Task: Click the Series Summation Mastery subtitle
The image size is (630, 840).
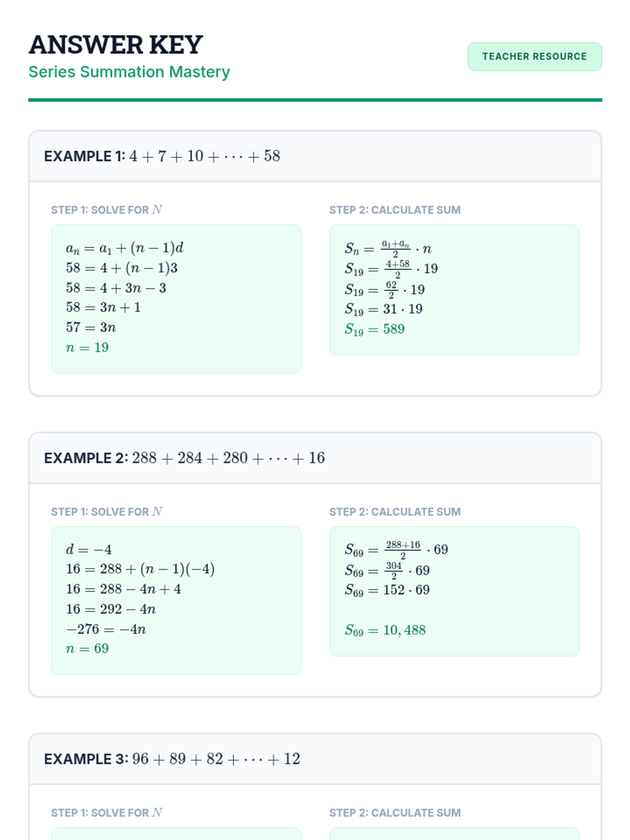Action: point(129,72)
